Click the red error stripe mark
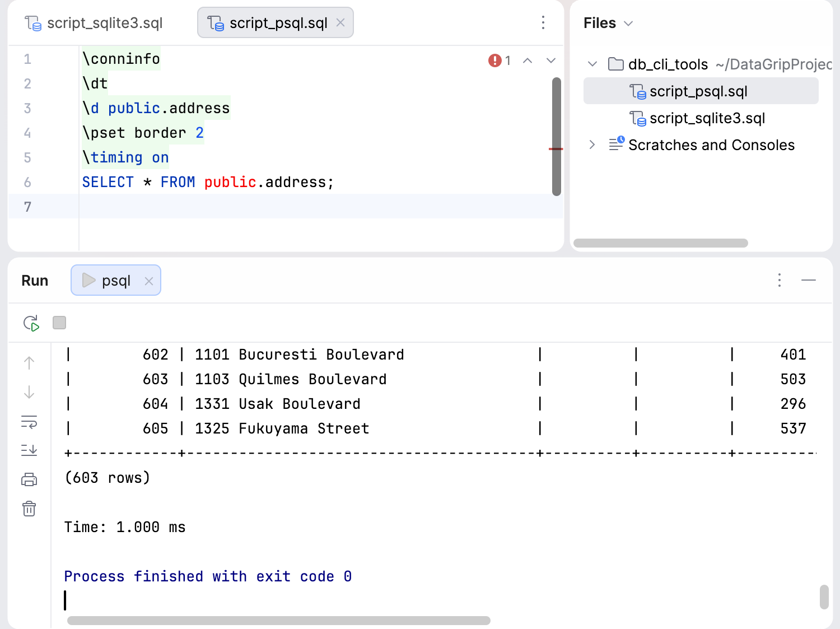This screenshot has height=629, width=840. [x=556, y=148]
